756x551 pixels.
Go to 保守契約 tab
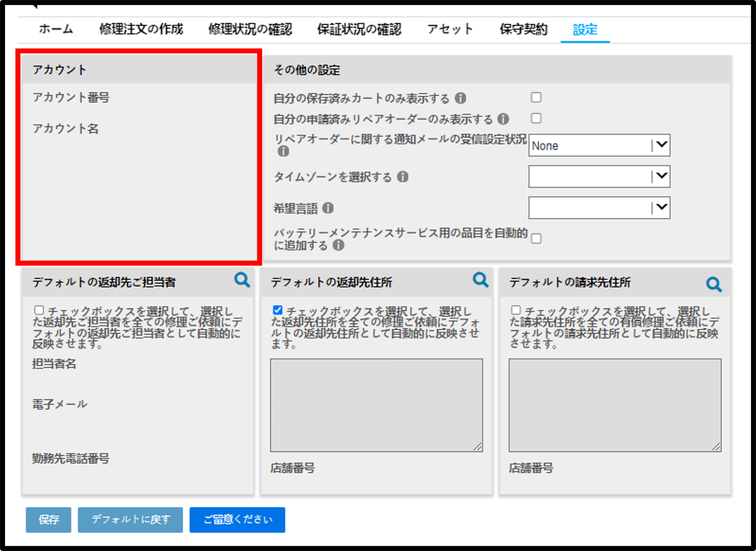point(524,29)
